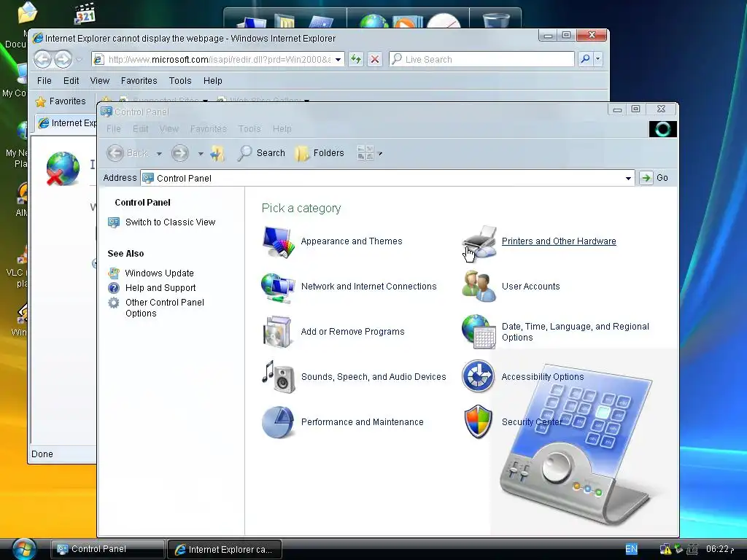Viewport: 747px width, 560px height.
Task: Click the Up folder icon in Control Panel toolbar
Action: [x=217, y=153]
